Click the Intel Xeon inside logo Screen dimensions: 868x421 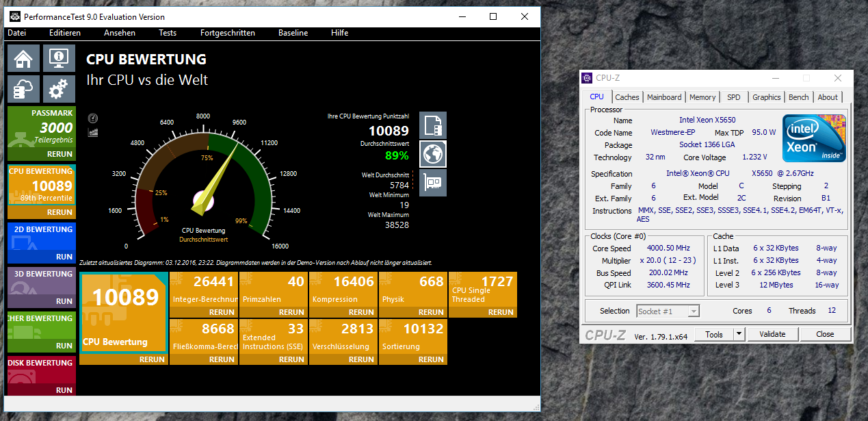click(814, 138)
